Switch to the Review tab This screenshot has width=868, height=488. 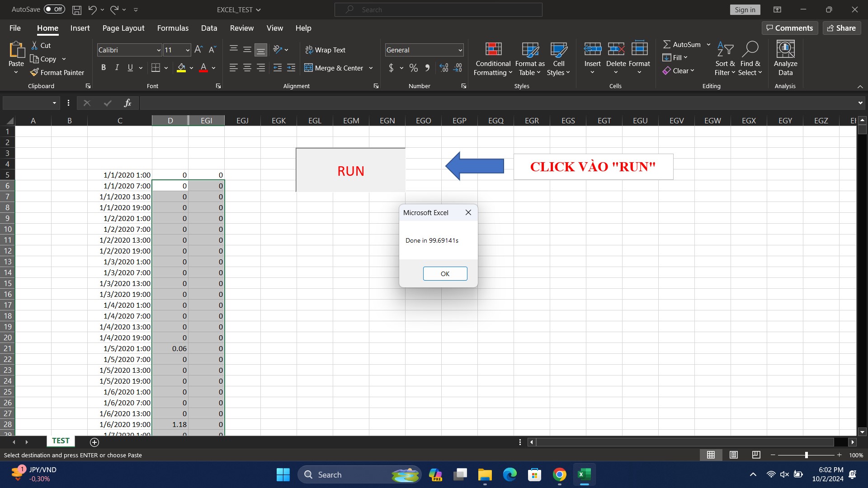[x=242, y=28]
